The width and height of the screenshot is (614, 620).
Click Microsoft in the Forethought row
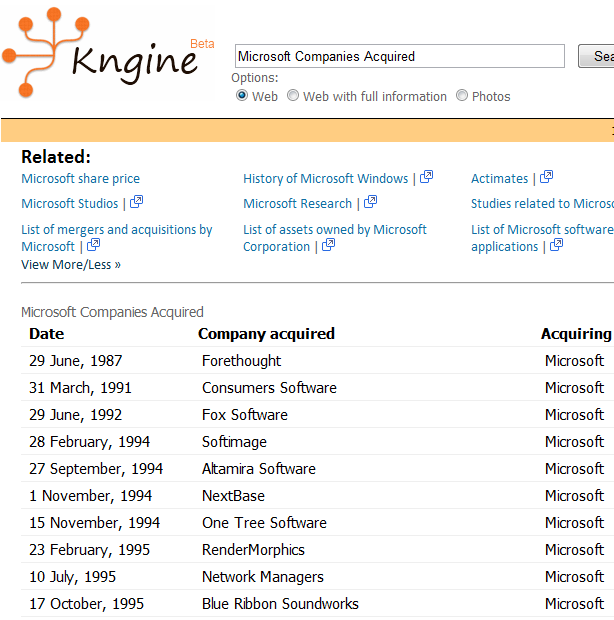[574, 361]
